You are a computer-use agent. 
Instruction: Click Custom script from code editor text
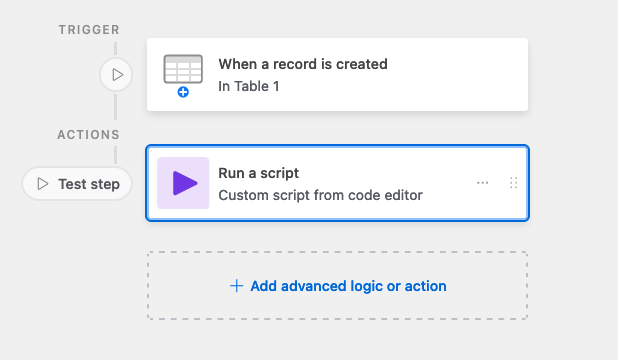point(320,195)
